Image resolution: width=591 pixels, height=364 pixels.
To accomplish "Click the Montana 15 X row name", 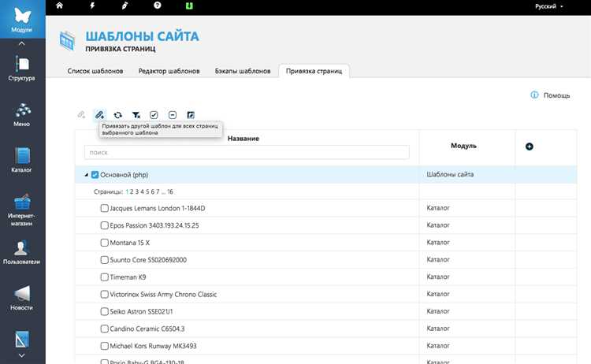I will coord(130,243).
